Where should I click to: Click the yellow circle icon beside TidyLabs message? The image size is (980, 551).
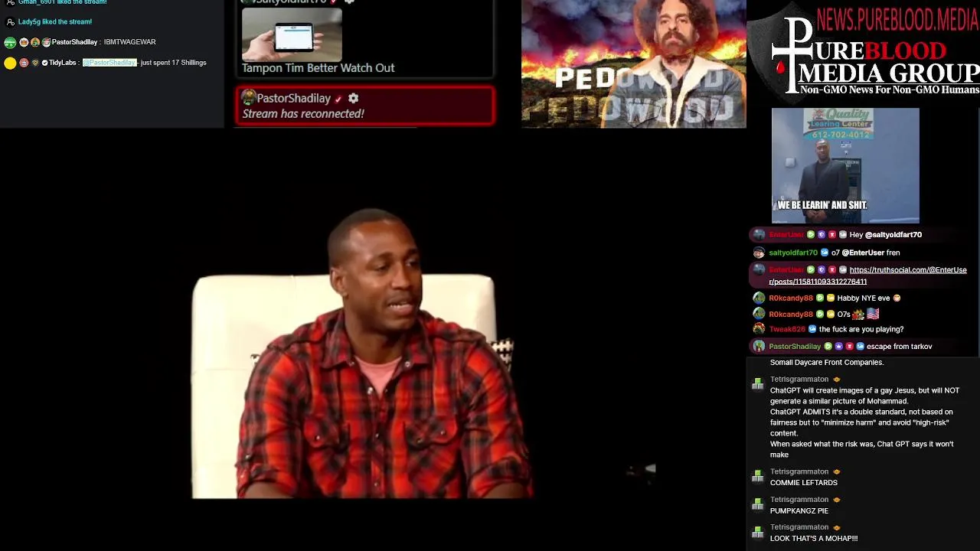coord(10,64)
